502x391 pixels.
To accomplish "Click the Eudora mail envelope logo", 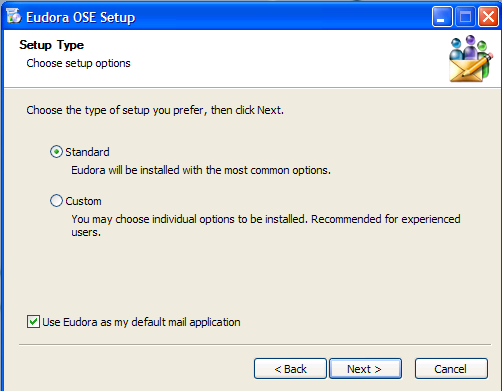I will click(x=470, y=59).
